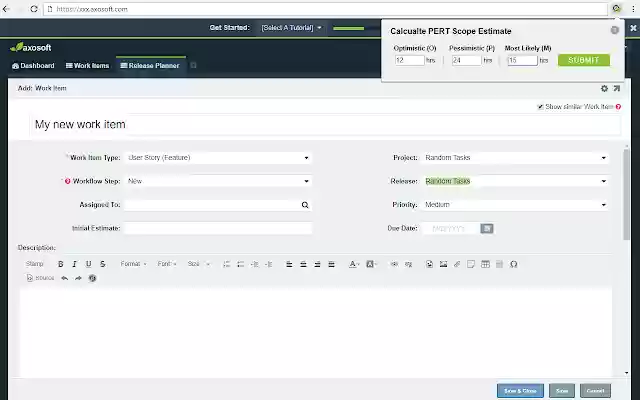
Task: Click the Save button
Action: (562, 391)
